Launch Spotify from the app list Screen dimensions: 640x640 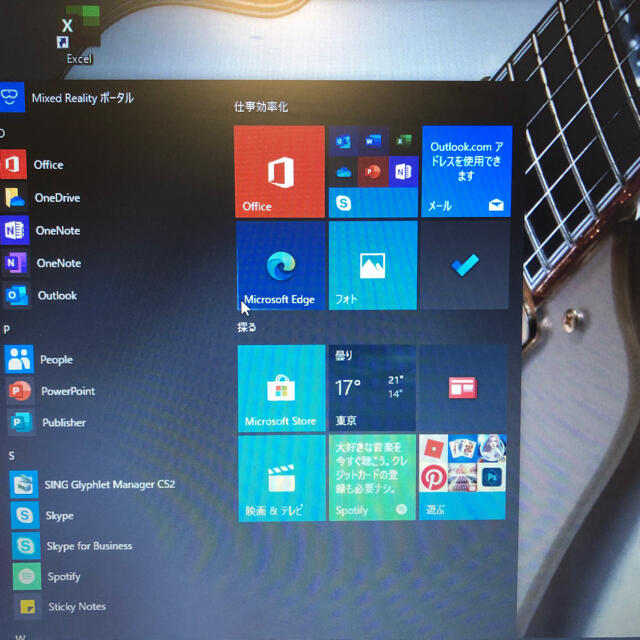pos(47,576)
